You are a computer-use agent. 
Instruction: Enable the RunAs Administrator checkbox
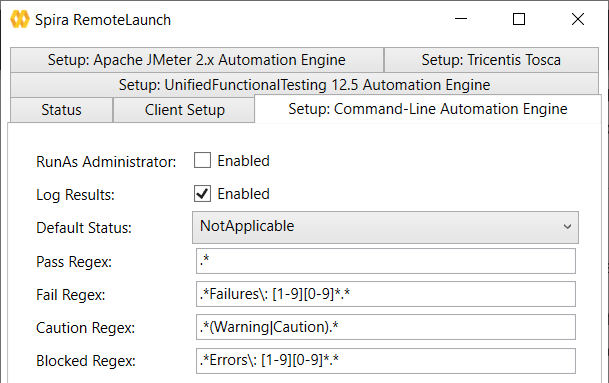(202, 160)
